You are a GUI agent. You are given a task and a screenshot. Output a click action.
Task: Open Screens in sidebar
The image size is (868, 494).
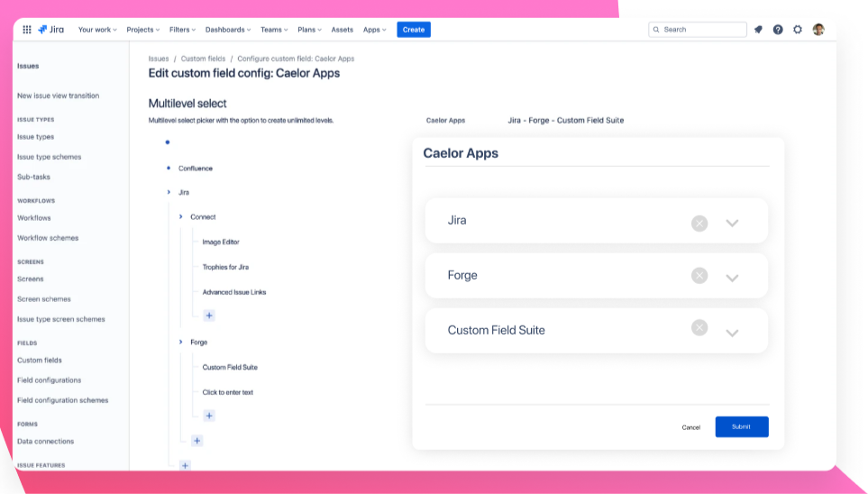point(31,279)
